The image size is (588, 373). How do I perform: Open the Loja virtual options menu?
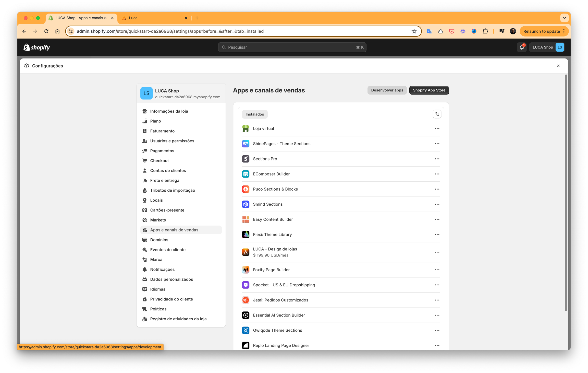pos(437,129)
